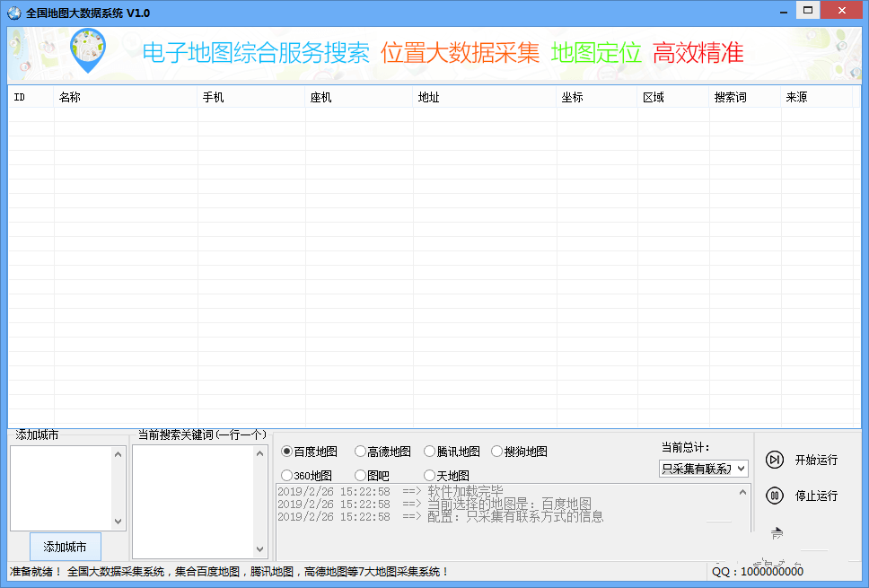Sort by the ID column header

pos(31,97)
